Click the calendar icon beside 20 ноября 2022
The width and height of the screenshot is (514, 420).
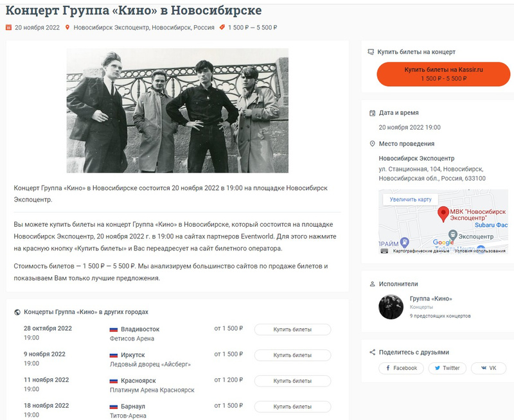click(x=8, y=28)
